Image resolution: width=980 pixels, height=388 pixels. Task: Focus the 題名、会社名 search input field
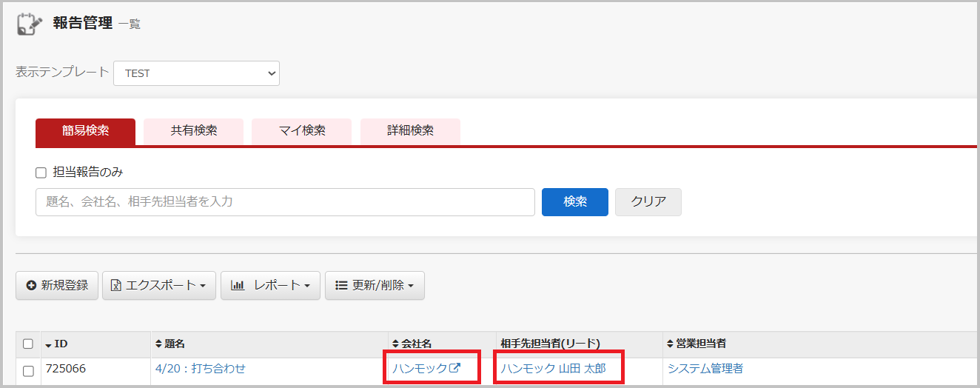[285, 201]
